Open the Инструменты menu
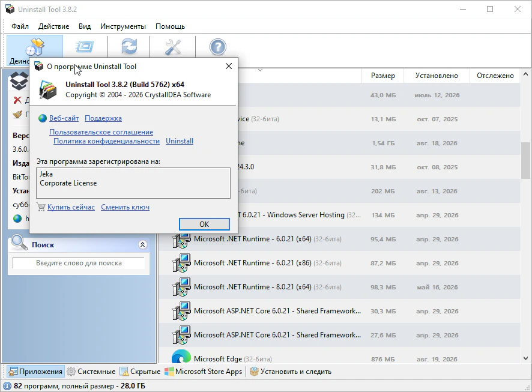532x392 pixels. 123,26
